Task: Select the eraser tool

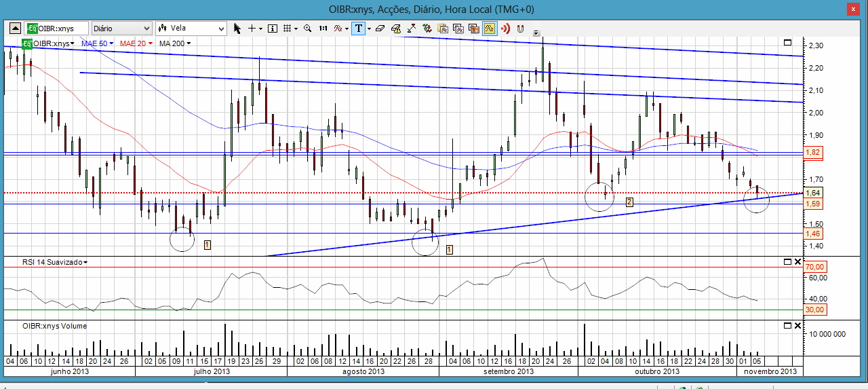Action: coord(380,29)
